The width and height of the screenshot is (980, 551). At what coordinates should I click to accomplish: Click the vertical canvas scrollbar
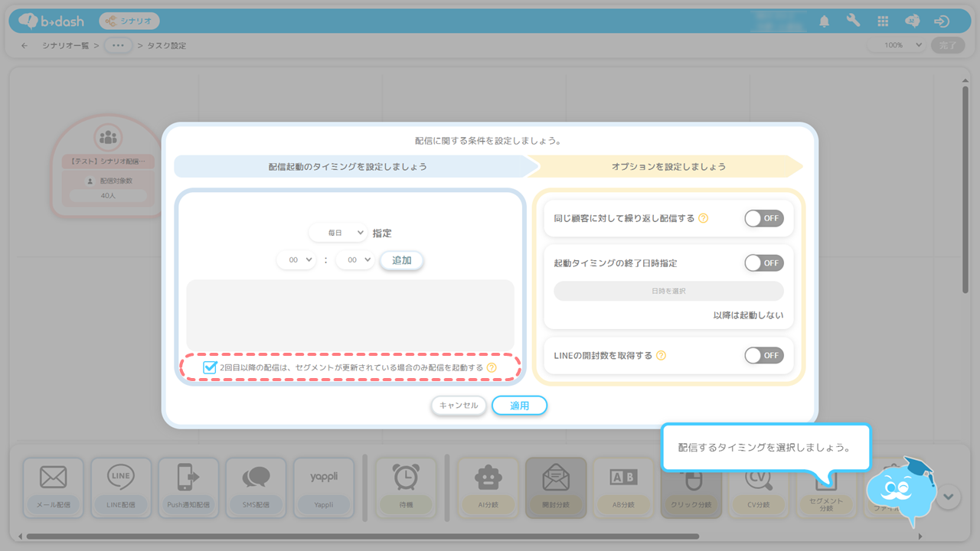(x=965, y=189)
